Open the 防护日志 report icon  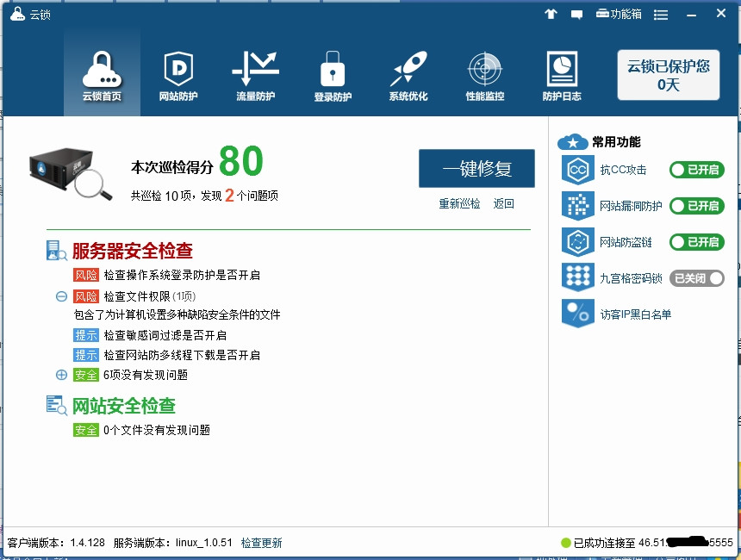tap(562, 70)
